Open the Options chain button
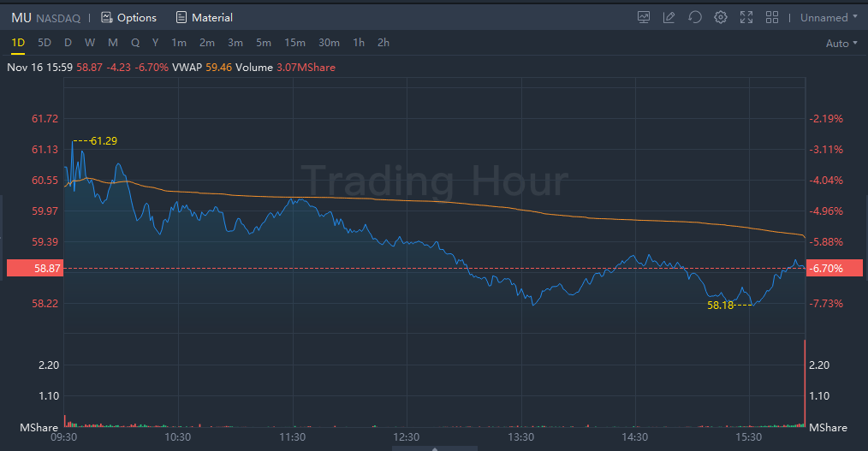This screenshot has height=451, width=868. [128, 17]
